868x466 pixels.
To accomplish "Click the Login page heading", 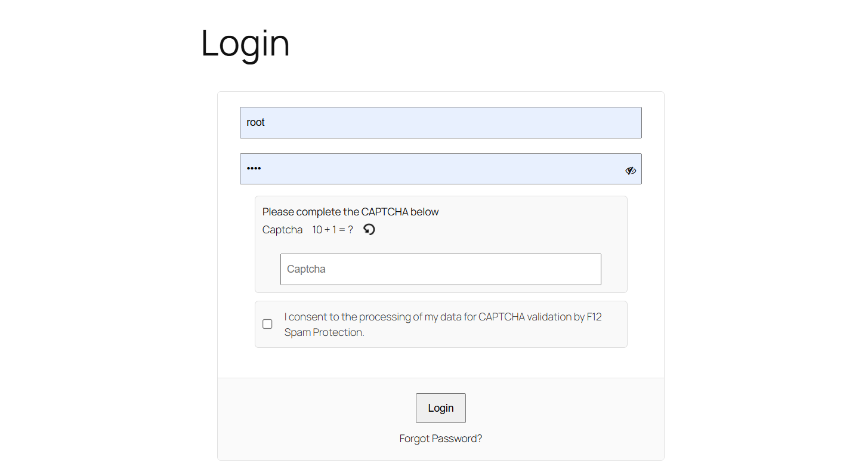I will pos(245,43).
